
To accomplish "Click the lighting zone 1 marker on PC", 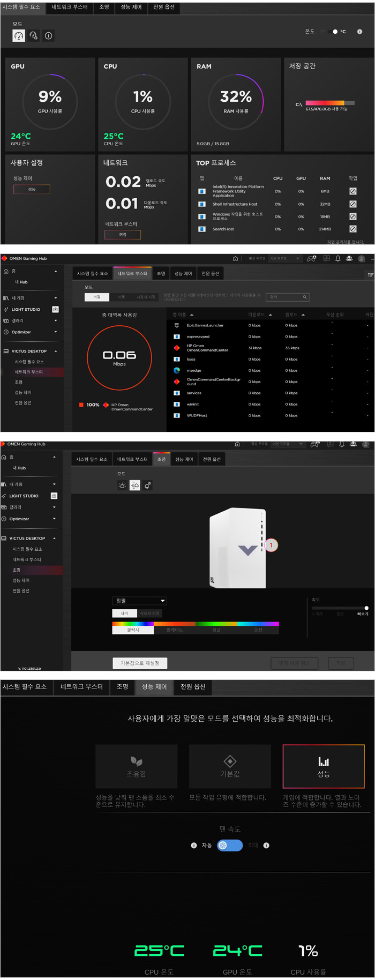I will pos(271,545).
